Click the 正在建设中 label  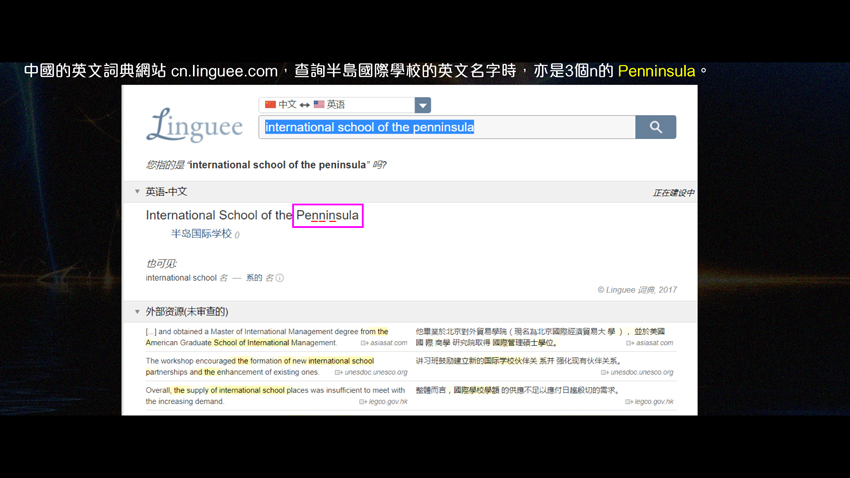[x=673, y=193]
